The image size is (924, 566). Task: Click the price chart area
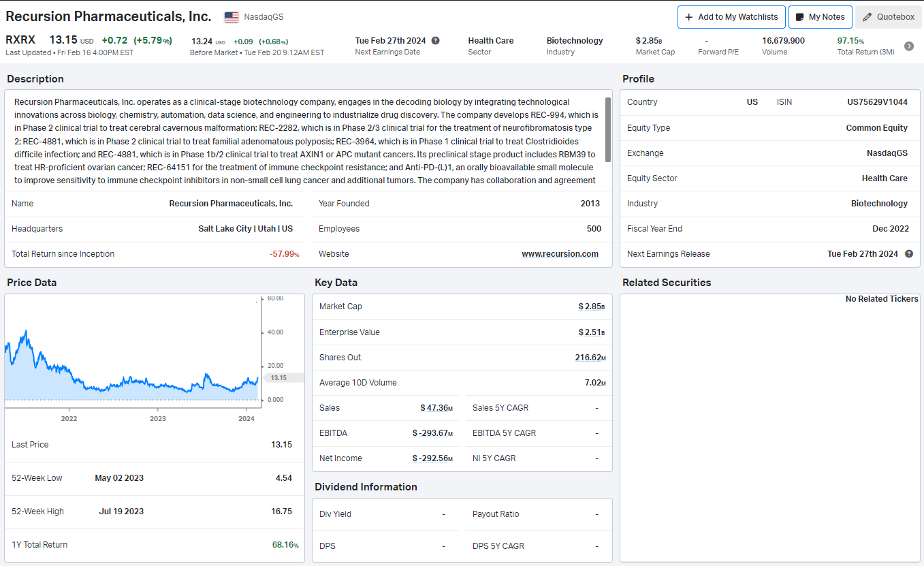(133, 353)
